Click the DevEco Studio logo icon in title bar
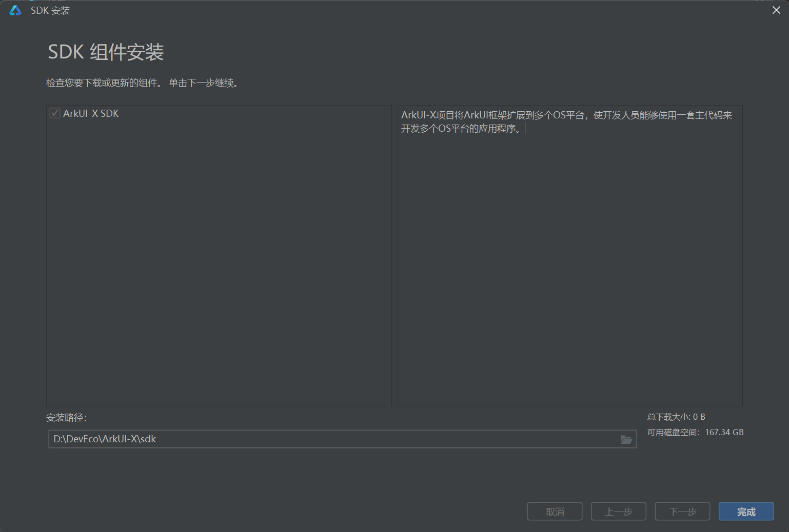 click(x=15, y=10)
